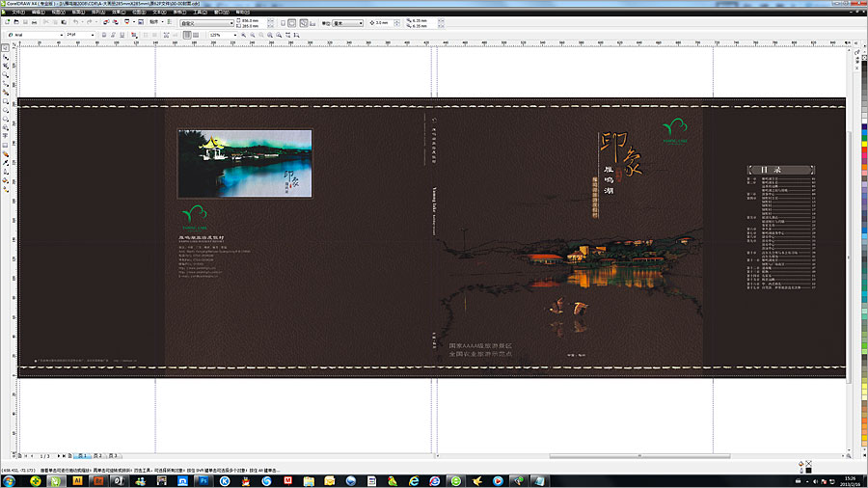Image resolution: width=868 pixels, height=488 pixels.
Task: Click the Windows Start button
Action: pos(10,479)
